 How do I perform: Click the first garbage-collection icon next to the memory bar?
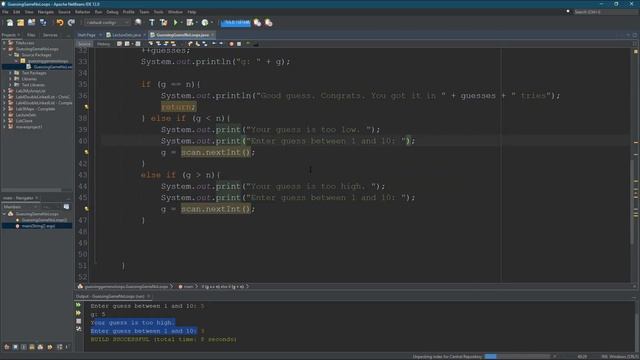[x=257, y=22]
